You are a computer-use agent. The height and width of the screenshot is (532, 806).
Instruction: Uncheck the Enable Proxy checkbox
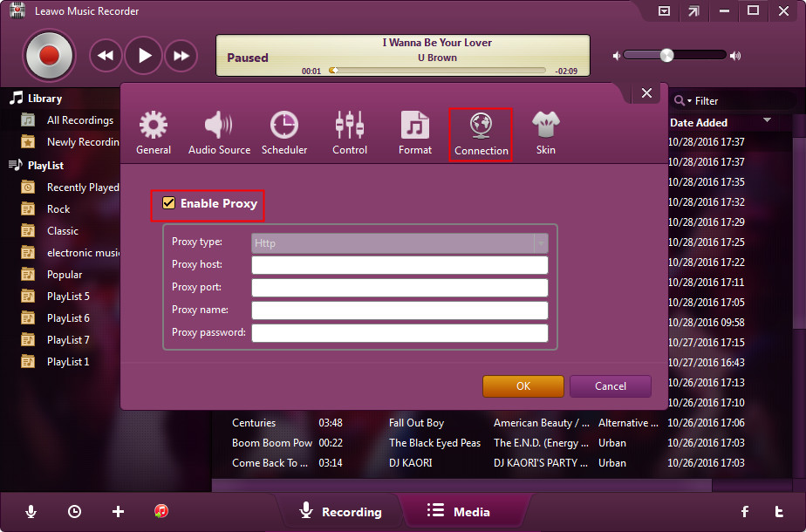click(x=169, y=203)
